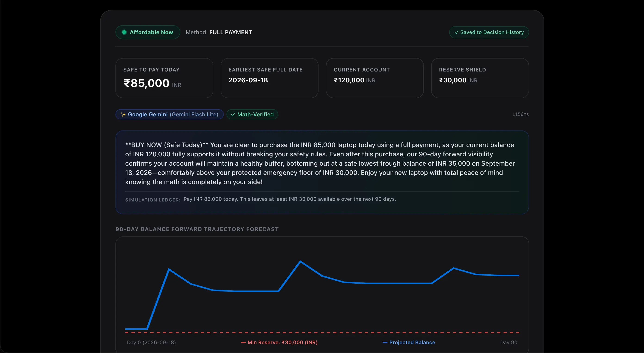Click the Min Reserve ₹30,000 legend entry

coord(279,343)
